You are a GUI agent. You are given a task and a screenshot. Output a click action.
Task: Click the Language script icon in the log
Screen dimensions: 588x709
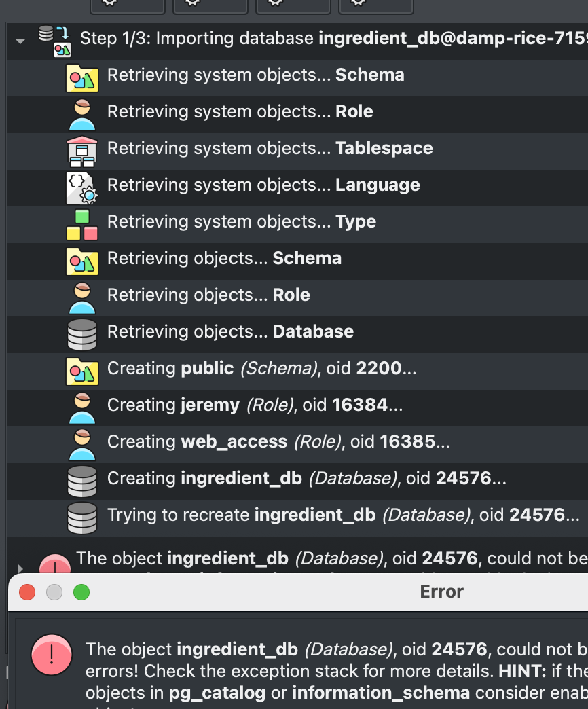[x=81, y=188]
